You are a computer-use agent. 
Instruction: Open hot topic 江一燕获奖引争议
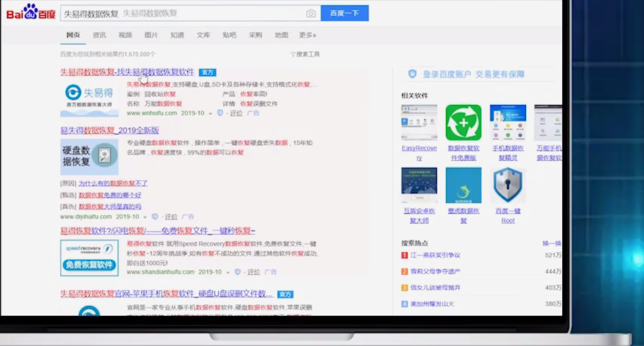(435, 255)
